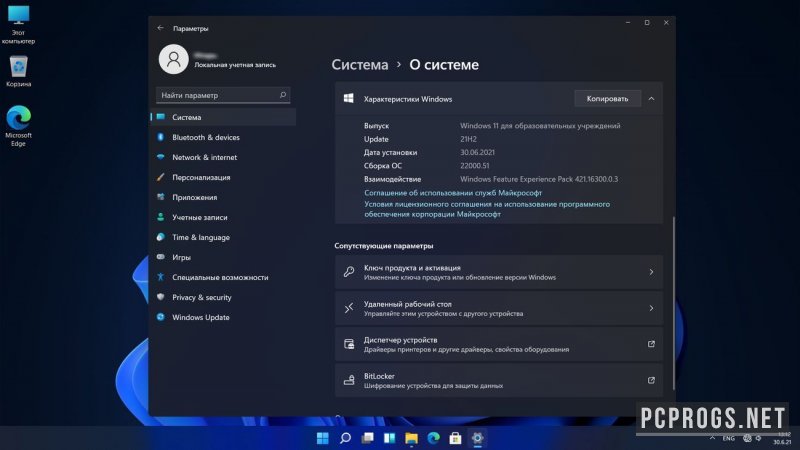
Task: Click chevron on Удаленный рабочий стол row
Action: [652, 308]
